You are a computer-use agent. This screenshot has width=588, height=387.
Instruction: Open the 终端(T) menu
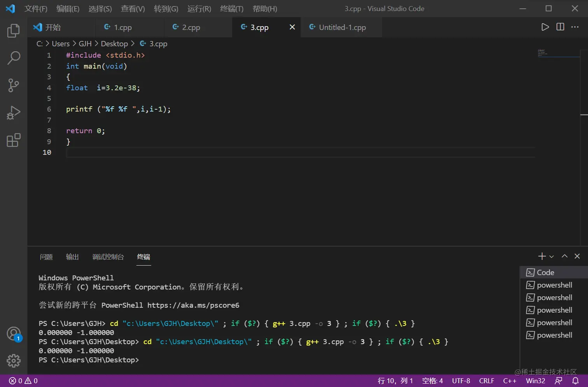(x=231, y=9)
